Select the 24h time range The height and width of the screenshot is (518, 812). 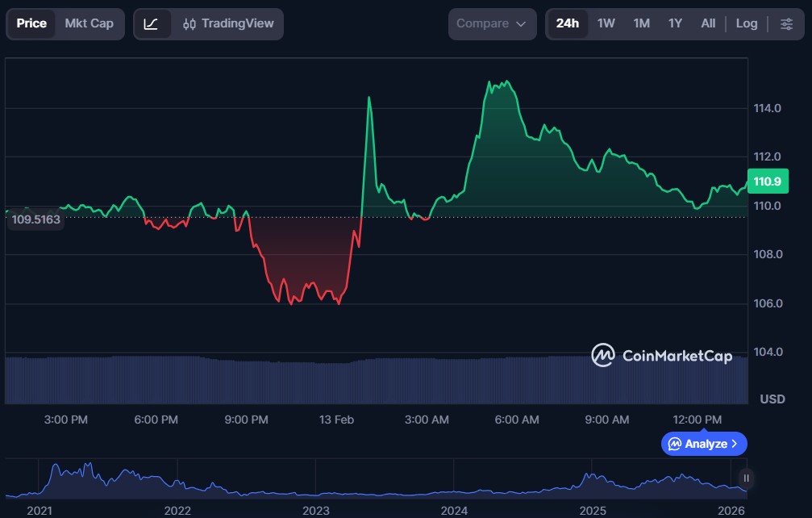click(x=567, y=23)
